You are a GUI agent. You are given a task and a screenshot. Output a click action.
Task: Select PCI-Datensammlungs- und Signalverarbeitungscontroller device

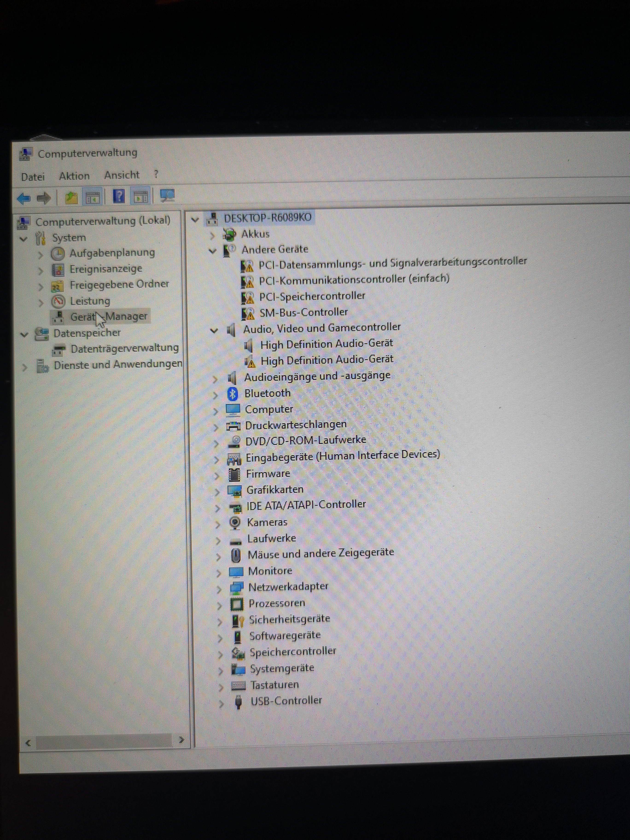click(x=393, y=263)
